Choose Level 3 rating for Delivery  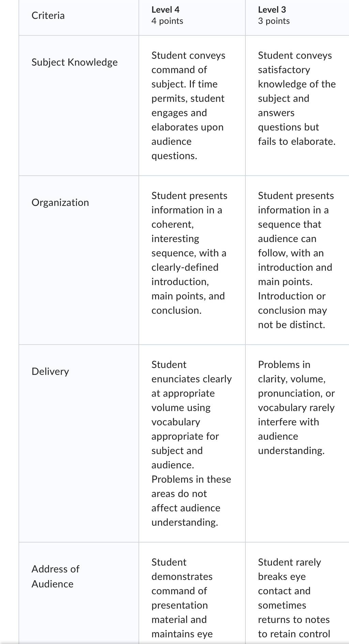click(x=297, y=444)
